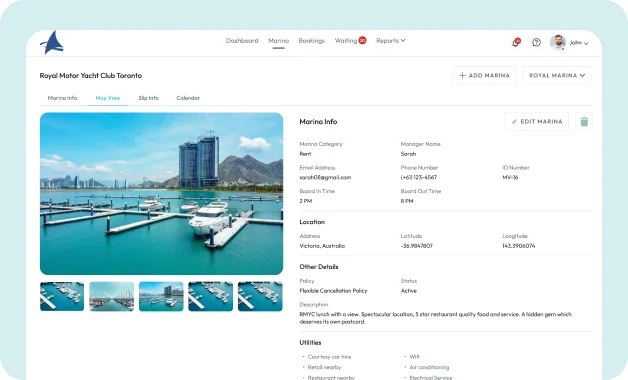The image size is (628, 380).
Task: Switch to the Map View tab
Action: (108, 98)
